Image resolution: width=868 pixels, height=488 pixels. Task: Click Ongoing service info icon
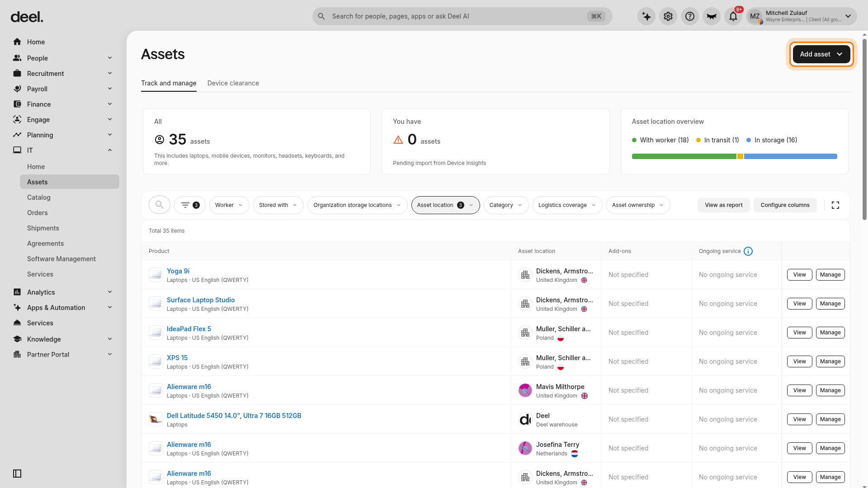point(748,251)
